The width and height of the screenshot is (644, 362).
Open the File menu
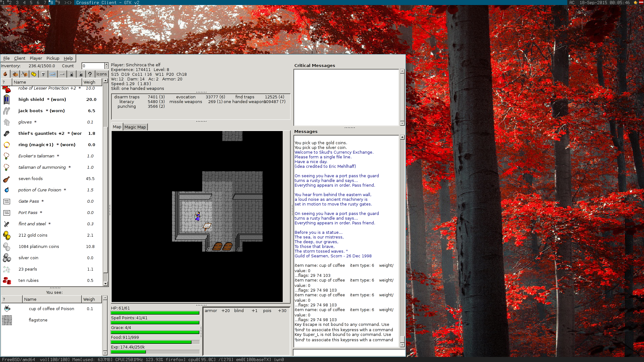(6, 58)
